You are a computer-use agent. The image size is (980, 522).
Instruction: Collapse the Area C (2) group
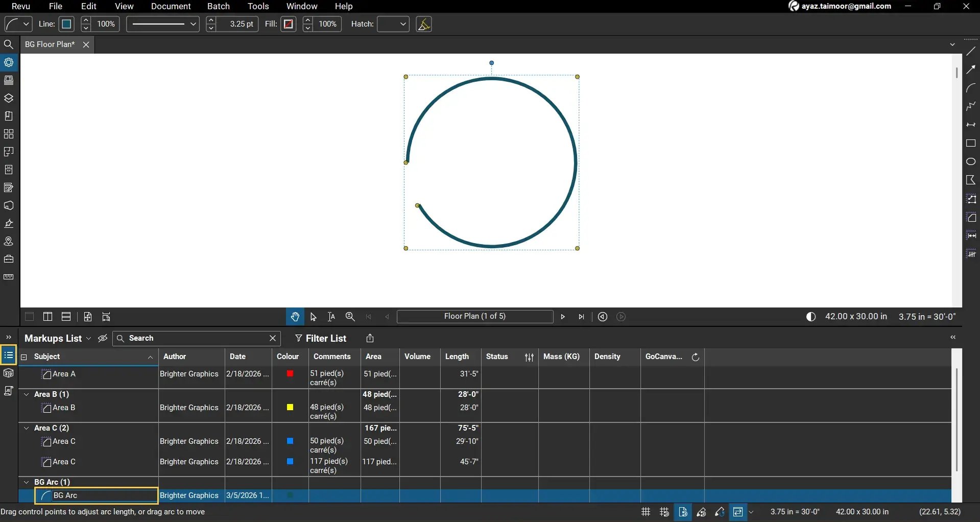27,428
